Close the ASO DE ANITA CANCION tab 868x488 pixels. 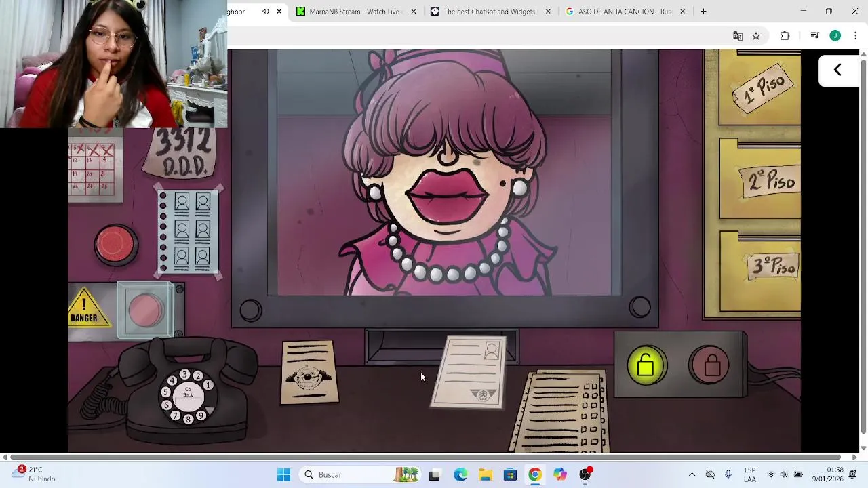[x=683, y=12]
